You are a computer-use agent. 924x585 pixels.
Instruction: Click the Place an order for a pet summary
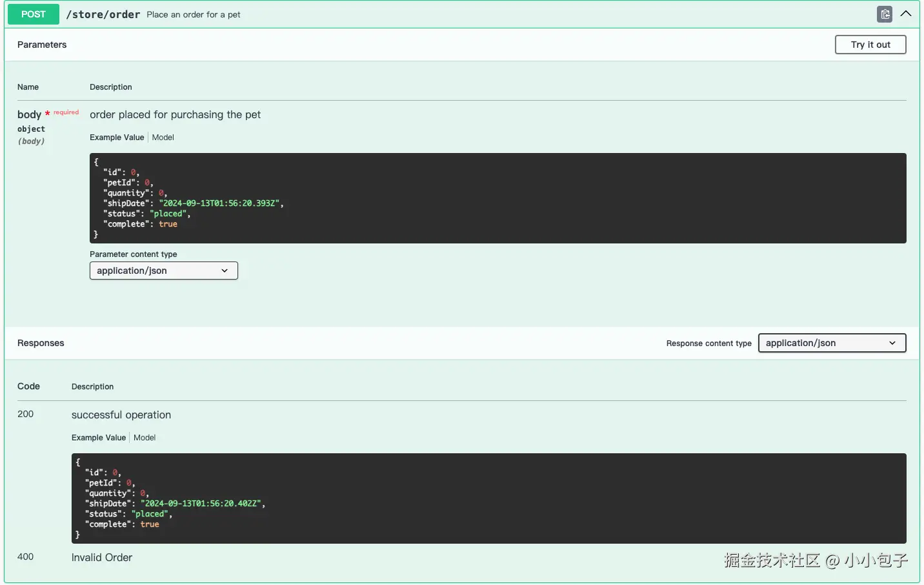(194, 14)
